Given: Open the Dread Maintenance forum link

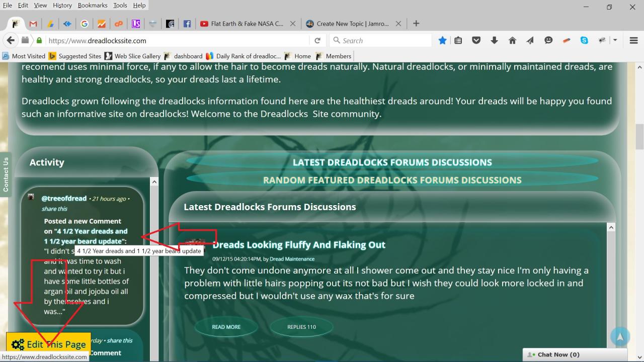Looking at the screenshot, I should [292, 259].
